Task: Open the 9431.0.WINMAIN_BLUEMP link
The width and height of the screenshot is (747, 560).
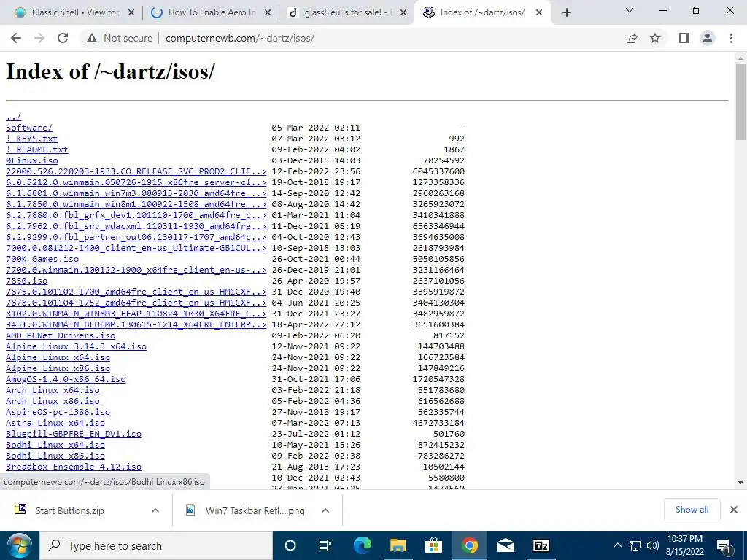Action: pyautogui.click(x=136, y=324)
